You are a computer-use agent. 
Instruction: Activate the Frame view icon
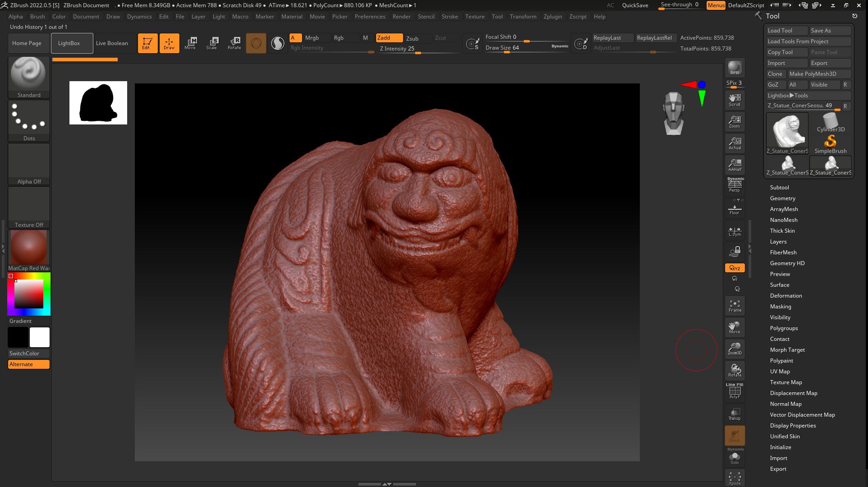pos(735,306)
